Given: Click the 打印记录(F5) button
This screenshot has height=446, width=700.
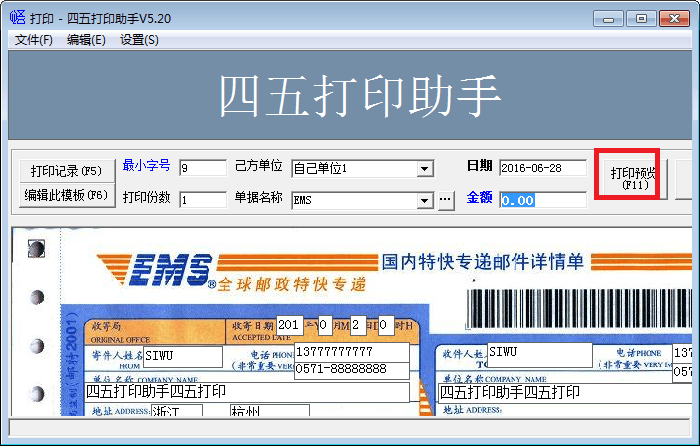Looking at the screenshot, I should click(67, 171).
